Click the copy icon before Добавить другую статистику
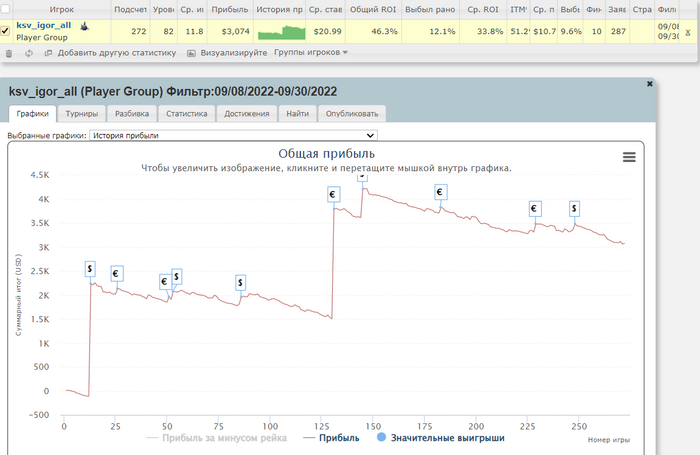This screenshot has height=455, width=700. pyautogui.click(x=48, y=53)
